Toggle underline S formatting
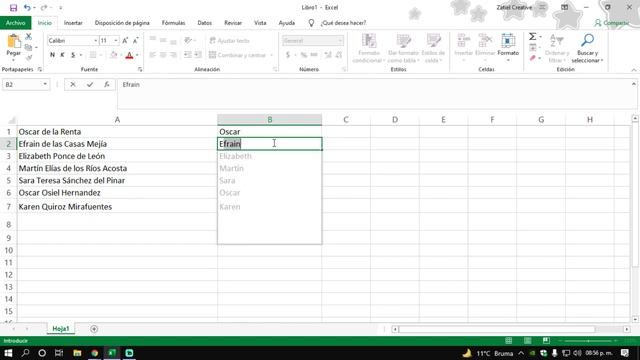This screenshot has width=640, height=360. coord(73,55)
